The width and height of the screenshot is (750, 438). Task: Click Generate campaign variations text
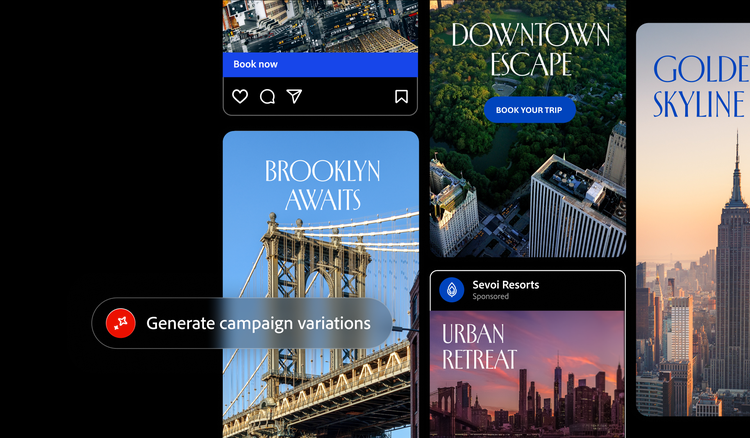pos(258,323)
